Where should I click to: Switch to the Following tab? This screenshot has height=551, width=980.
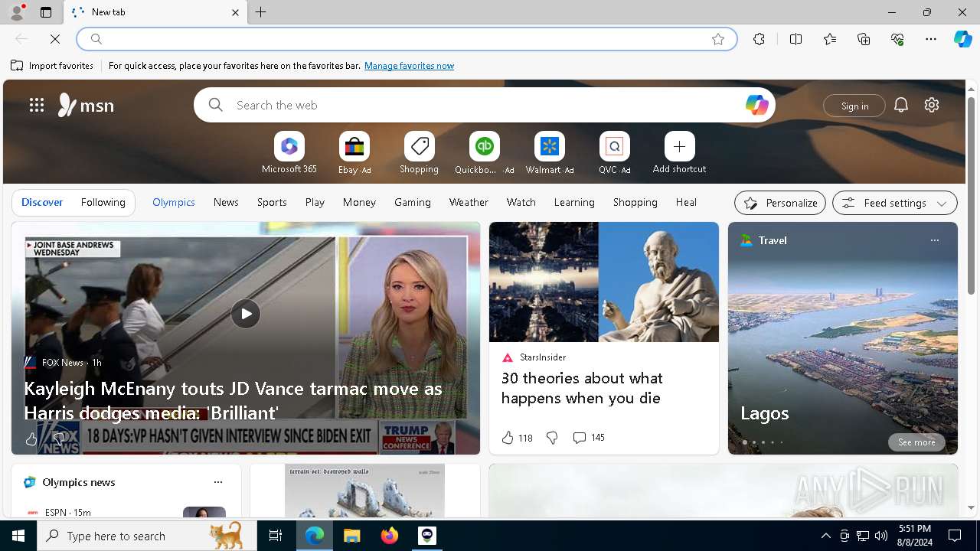pyautogui.click(x=103, y=202)
